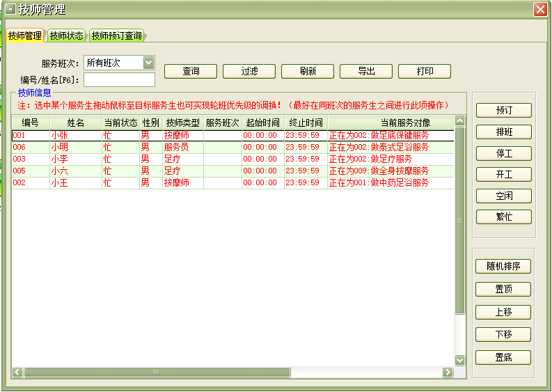Viewport: 552px width, 392px height.
Task: Click the 过滤 button
Action: pos(249,71)
